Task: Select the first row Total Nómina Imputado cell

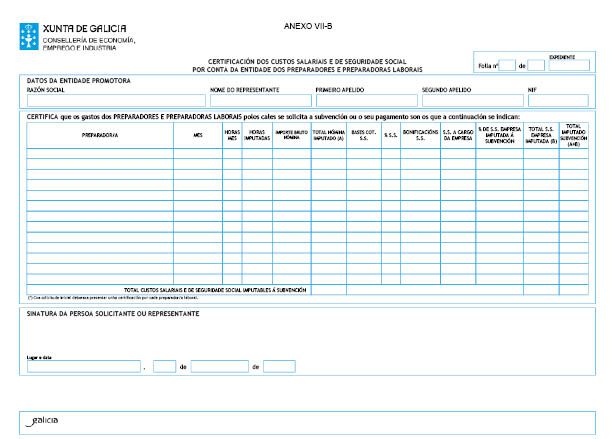Action: 328,154
